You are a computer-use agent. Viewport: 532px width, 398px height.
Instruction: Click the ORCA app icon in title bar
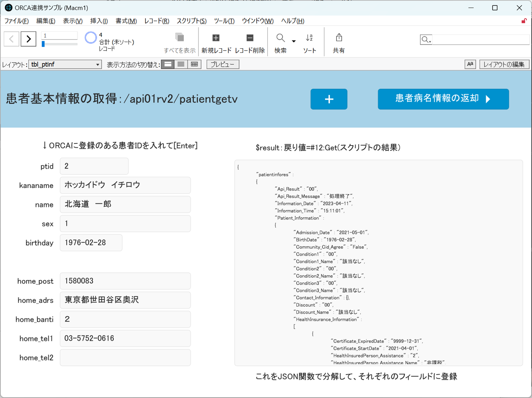click(x=8, y=8)
